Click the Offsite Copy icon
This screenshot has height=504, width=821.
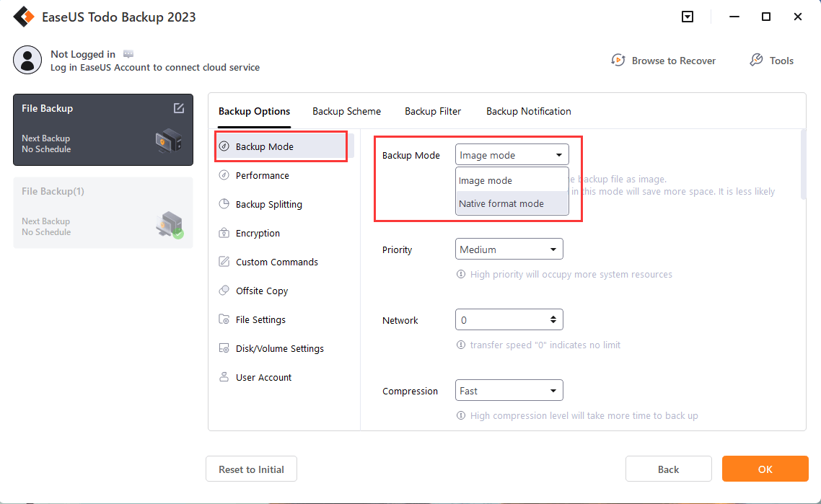pos(224,290)
